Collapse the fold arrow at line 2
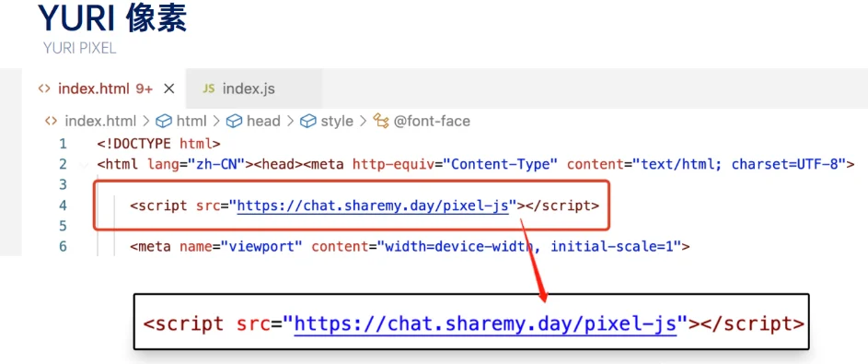The height and width of the screenshot is (364, 868). click(x=84, y=165)
